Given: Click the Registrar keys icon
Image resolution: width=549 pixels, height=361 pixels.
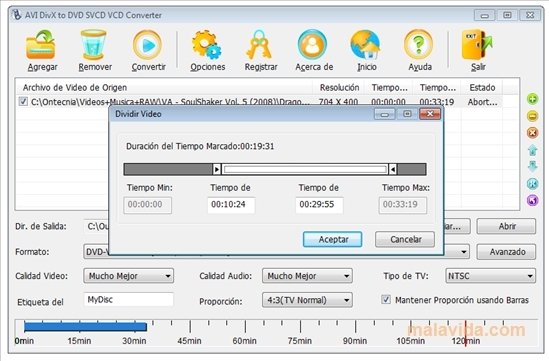Looking at the screenshot, I should 259,44.
